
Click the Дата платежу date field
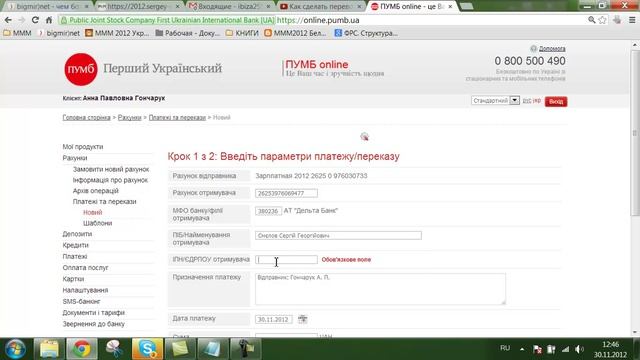tap(273, 319)
